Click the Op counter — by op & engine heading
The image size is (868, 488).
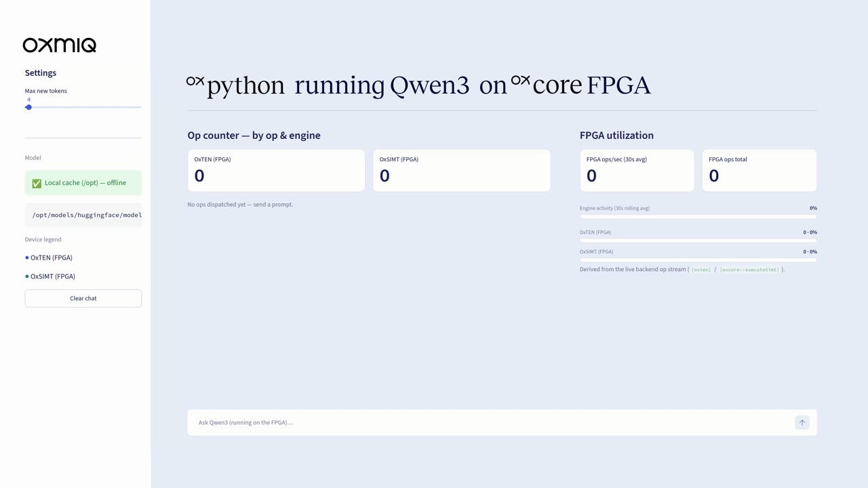pyautogui.click(x=254, y=136)
